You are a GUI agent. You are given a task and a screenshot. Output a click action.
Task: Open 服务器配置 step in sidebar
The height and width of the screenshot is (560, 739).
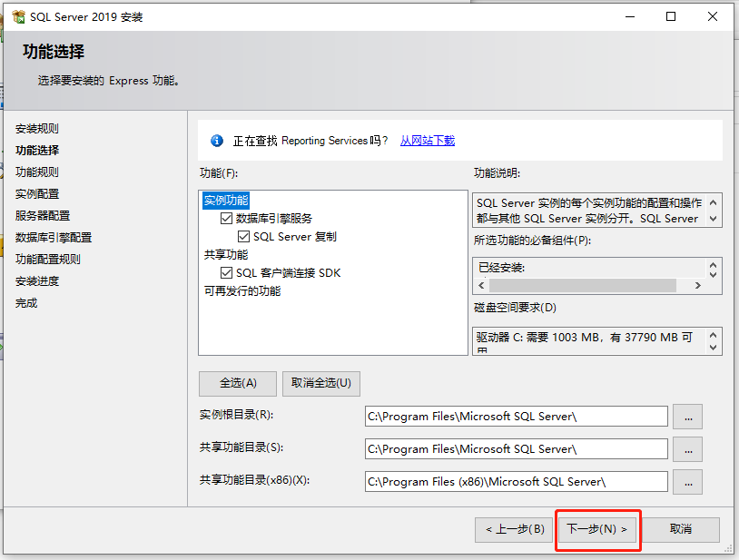pos(43,216)
